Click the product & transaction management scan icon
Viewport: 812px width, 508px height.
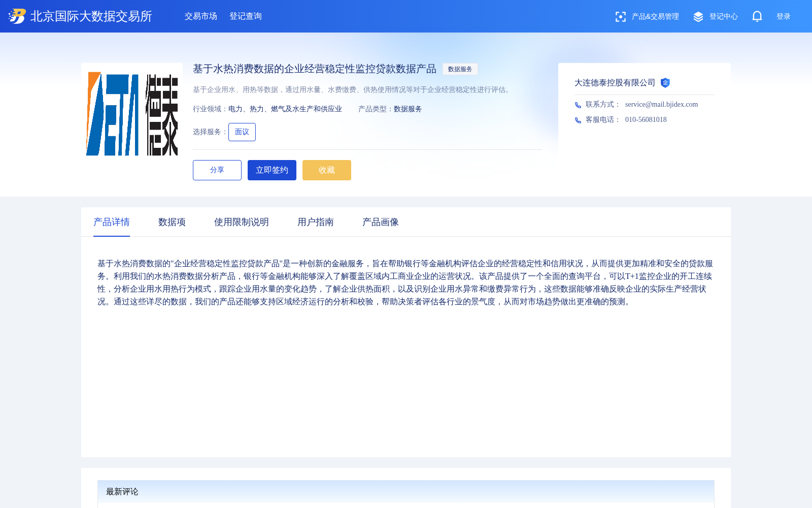click(620, 17)
